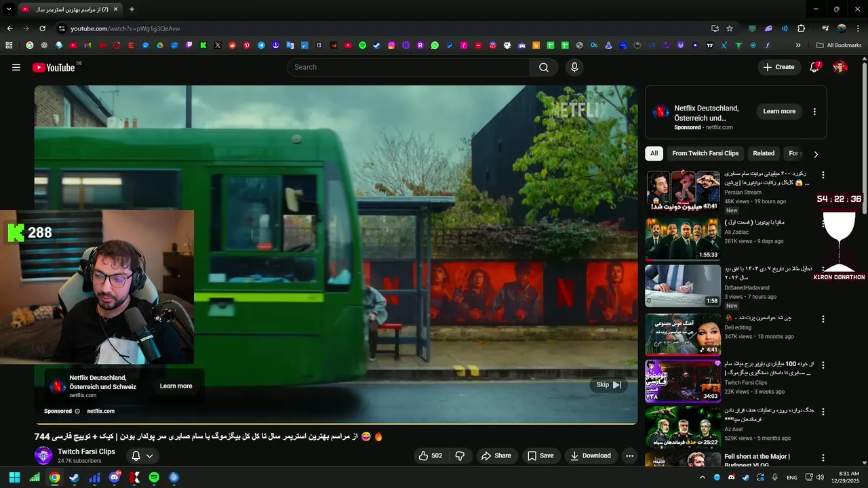Open YouTube notifications bell
This screenshot has width=868, height=488.
coord(815,67)
